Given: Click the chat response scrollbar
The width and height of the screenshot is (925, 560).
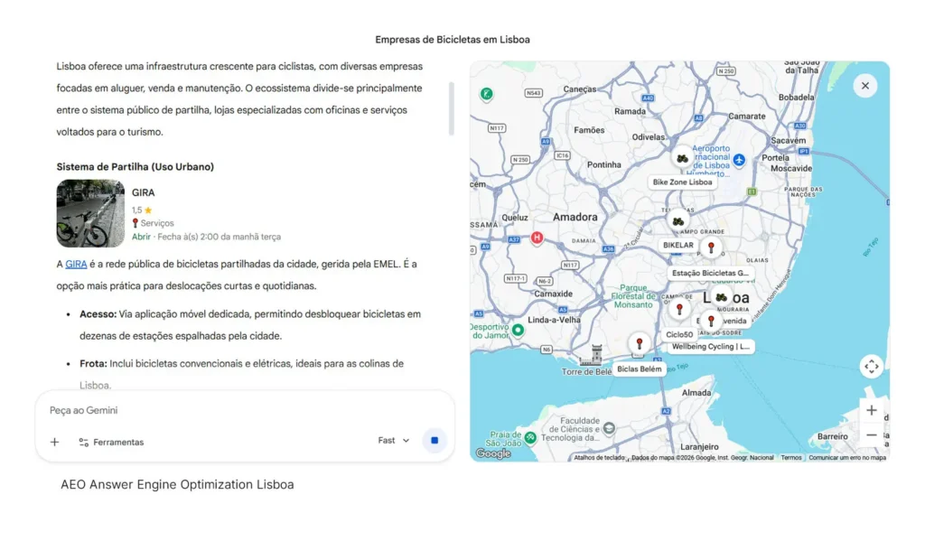Looking at the screenshot, I should (452, 108).
